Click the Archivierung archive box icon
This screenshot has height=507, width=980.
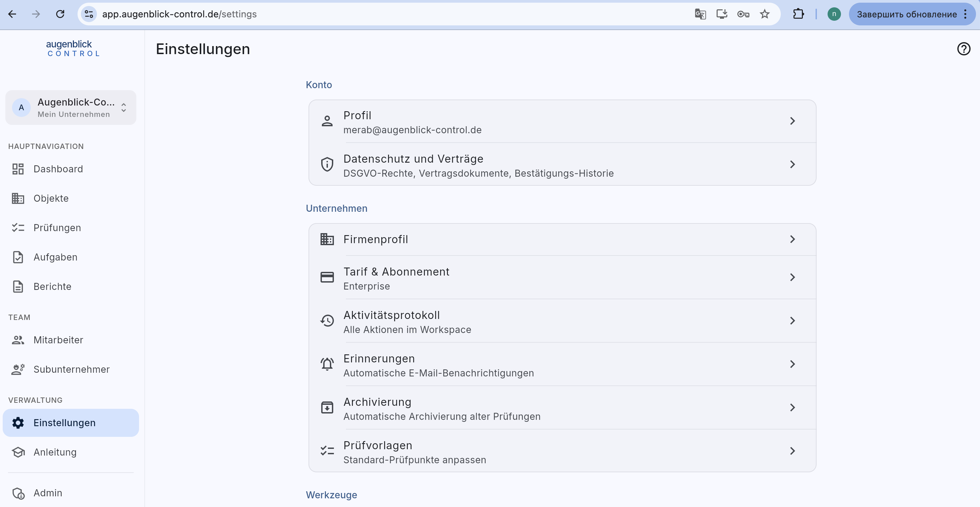pos(327,407)
